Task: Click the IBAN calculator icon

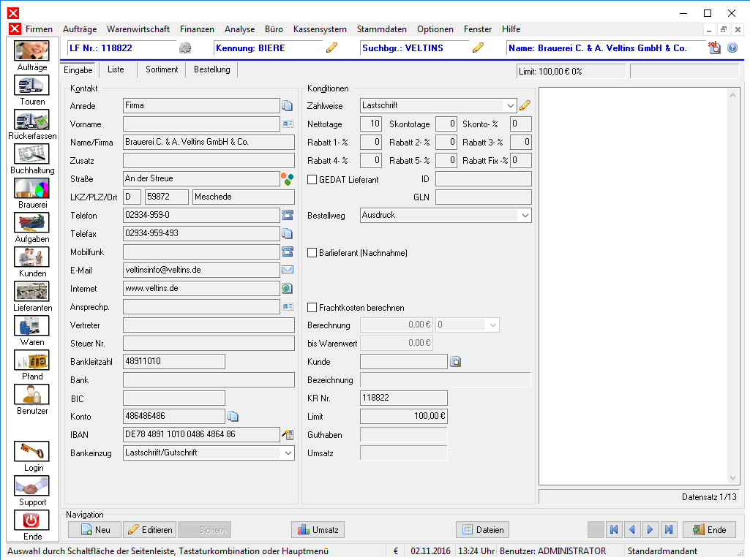Action: point(288,434)
